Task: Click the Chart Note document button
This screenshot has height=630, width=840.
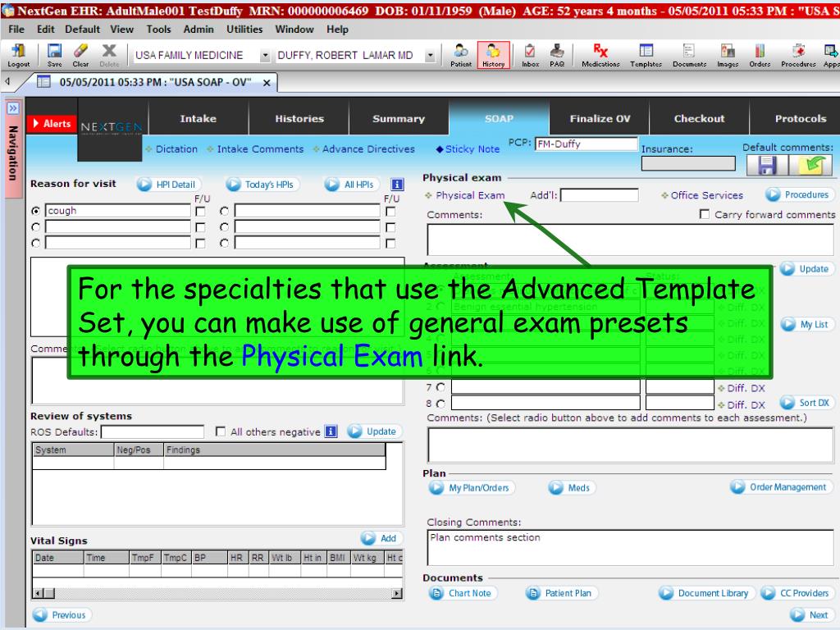Action: click(x=463, y=593)
